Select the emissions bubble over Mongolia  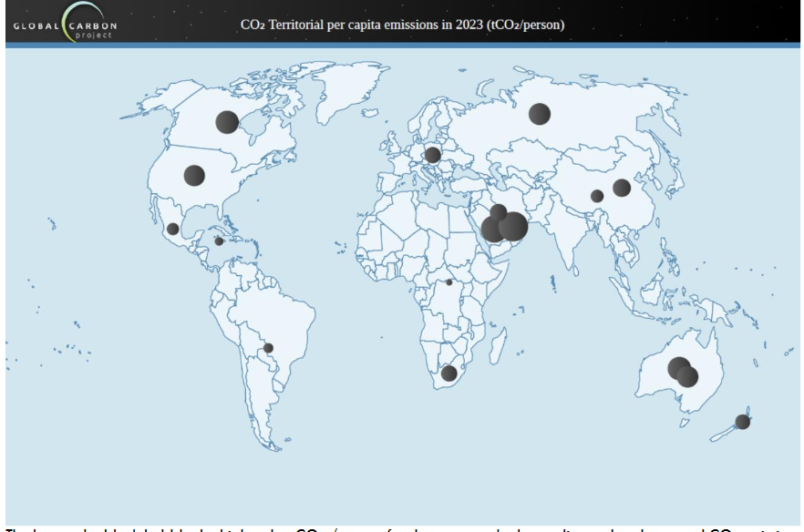click(x=597, y=194)
